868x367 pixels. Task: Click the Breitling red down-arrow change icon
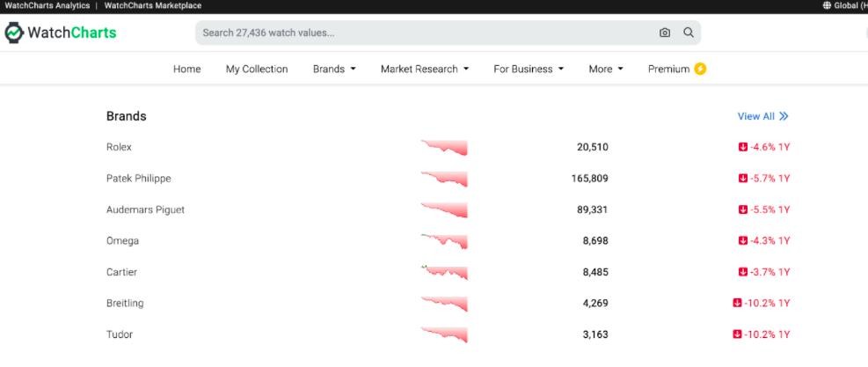(x=737, y=303)
